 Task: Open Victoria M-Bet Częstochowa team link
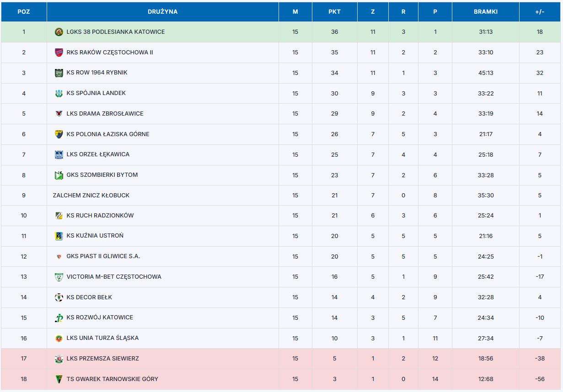[114, 277]
